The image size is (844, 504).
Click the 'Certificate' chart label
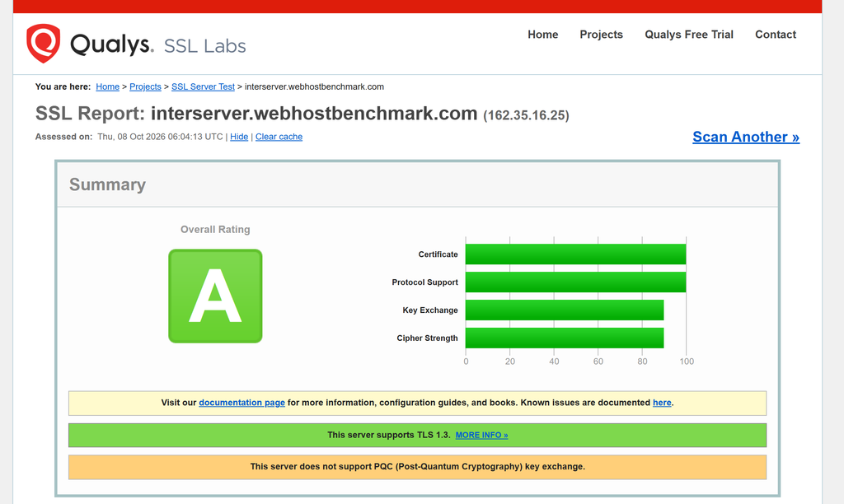click(x=438, y=254)
